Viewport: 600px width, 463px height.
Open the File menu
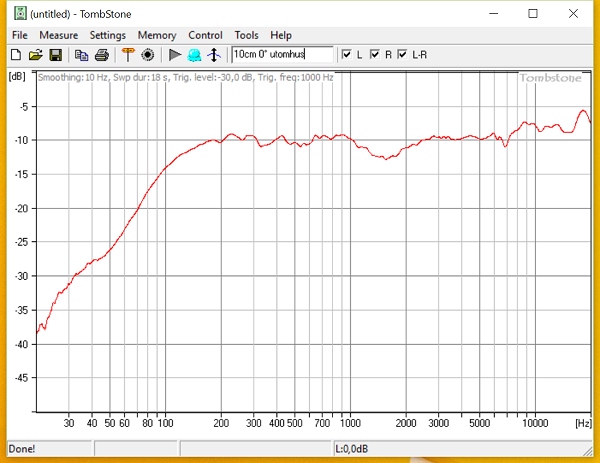click(x=20, y=35)
